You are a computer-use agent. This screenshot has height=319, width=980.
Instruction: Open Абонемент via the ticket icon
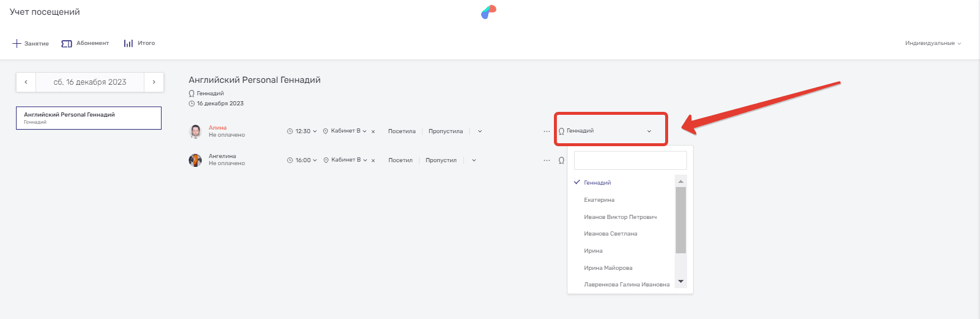67,43
